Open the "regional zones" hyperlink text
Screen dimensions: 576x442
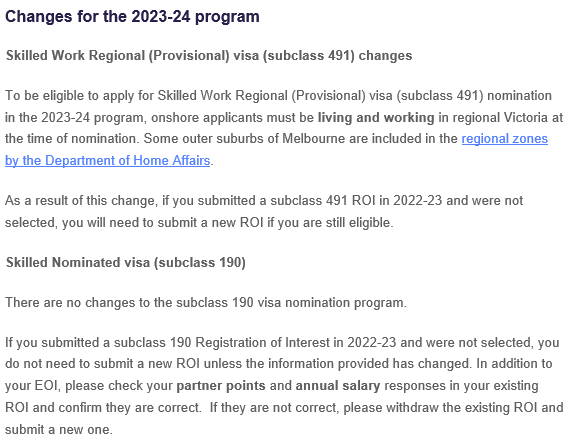pyautogui.click(x=504, y=139)
